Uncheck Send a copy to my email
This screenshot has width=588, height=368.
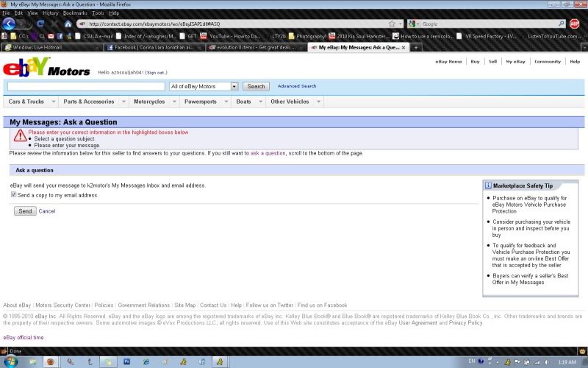coord(13,194)
